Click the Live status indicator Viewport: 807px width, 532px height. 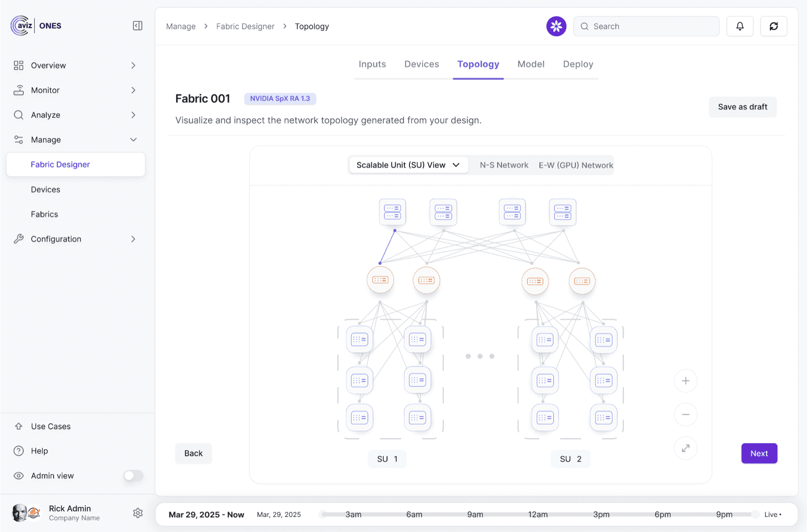pyautogui.click(x=772, y=514)
